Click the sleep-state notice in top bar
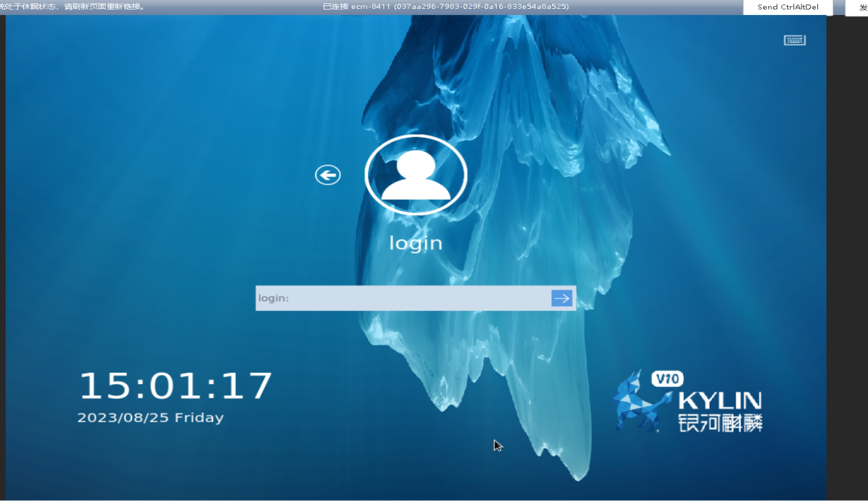The height and width of the screenshot is (501, 868). (72, 7)
